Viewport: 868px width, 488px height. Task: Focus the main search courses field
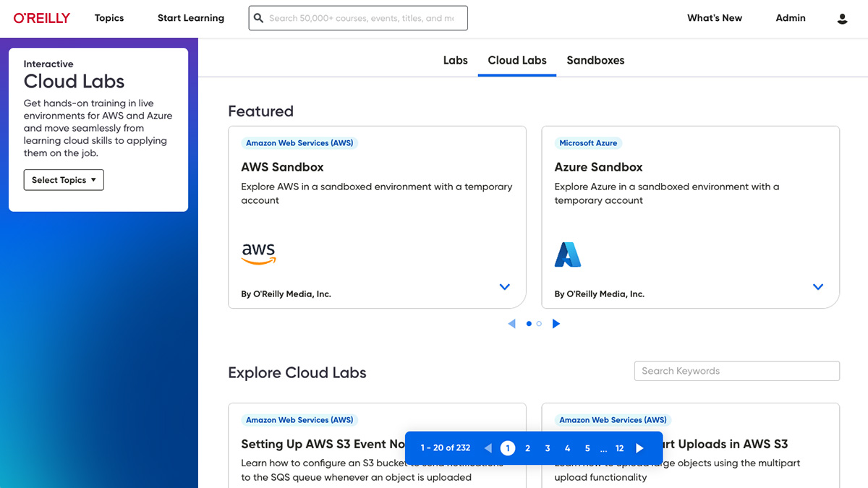pos(358,18)
